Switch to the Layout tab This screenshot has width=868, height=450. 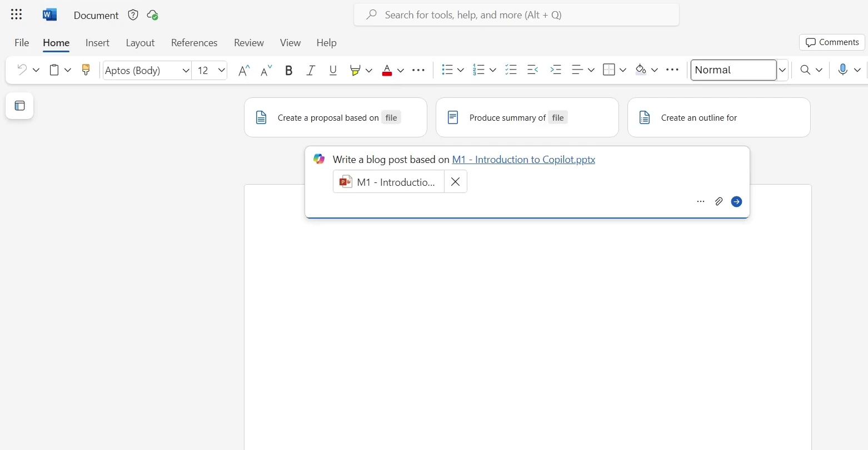(140, 43)
